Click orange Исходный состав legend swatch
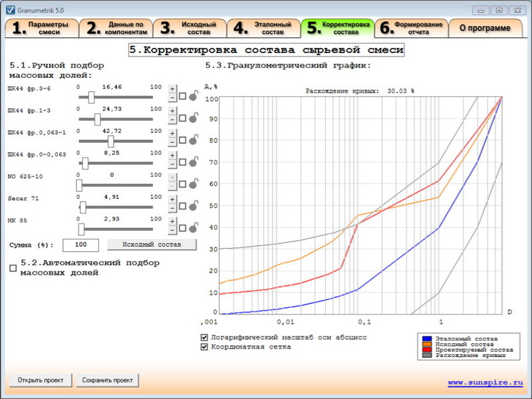 [427, 344]
